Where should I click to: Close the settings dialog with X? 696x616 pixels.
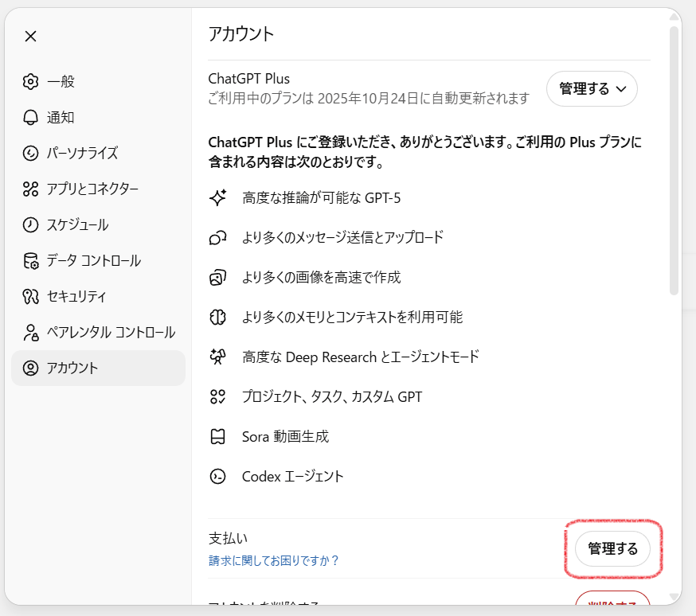click(30, 36)
